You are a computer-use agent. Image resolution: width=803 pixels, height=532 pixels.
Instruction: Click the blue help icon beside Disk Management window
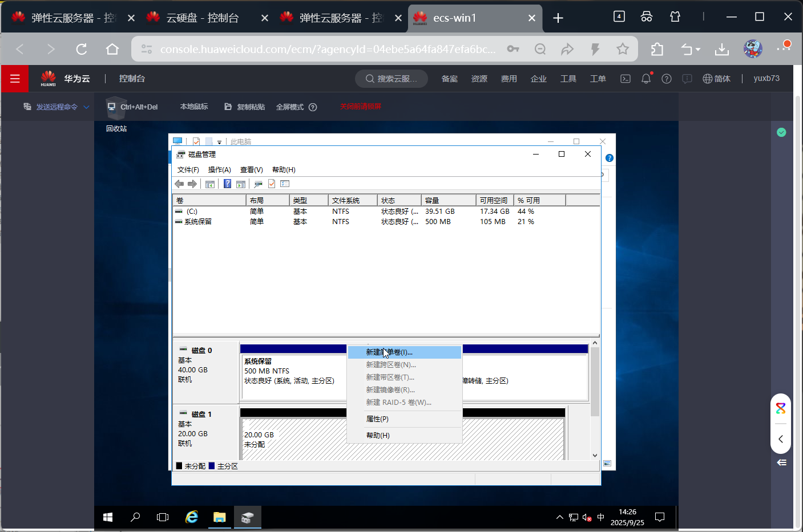pos(610,158)
